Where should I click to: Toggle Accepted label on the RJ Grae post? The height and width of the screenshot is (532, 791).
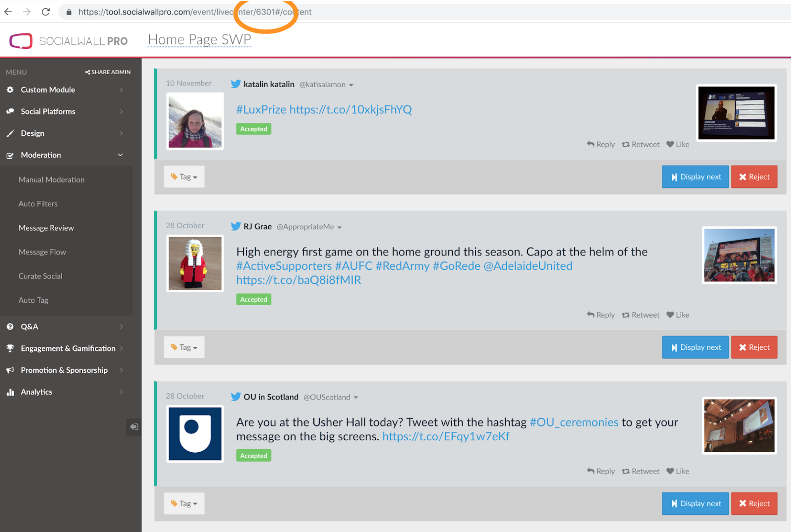click(x=253, y=300)
